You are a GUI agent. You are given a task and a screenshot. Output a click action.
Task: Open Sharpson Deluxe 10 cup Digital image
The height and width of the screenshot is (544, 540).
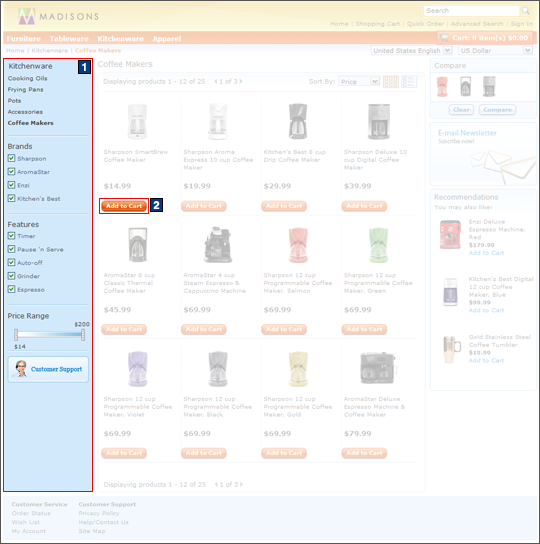pos(379,121)
